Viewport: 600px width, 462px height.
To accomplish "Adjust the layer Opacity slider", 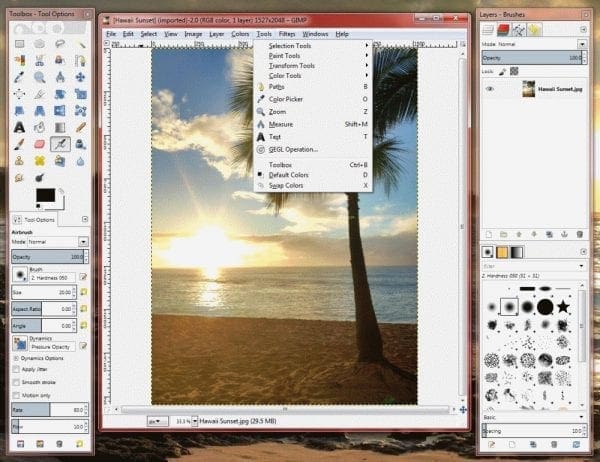I will tap(532, 58).
